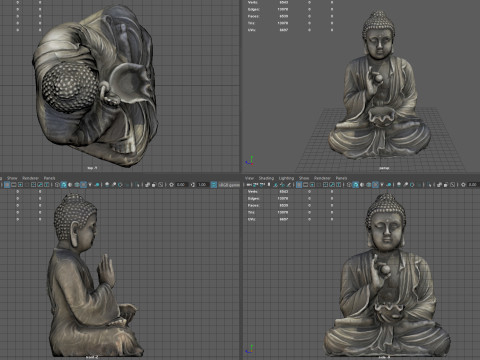
Task: Toggle X-ray joints in side view toolbar
Action: 161,185
